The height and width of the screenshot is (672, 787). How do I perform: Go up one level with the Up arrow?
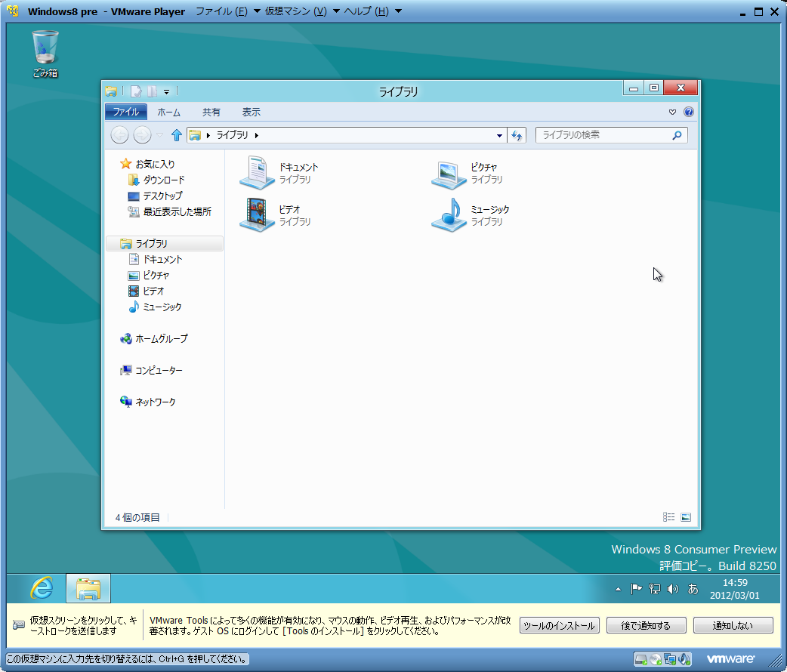coord(176,135)
